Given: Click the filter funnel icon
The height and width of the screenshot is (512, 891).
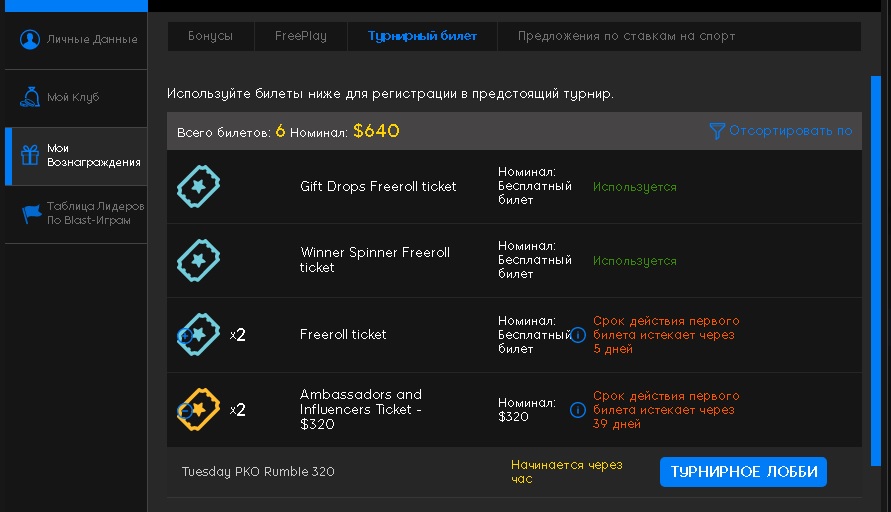Looking at the screenshot, I should coord(717,131).
